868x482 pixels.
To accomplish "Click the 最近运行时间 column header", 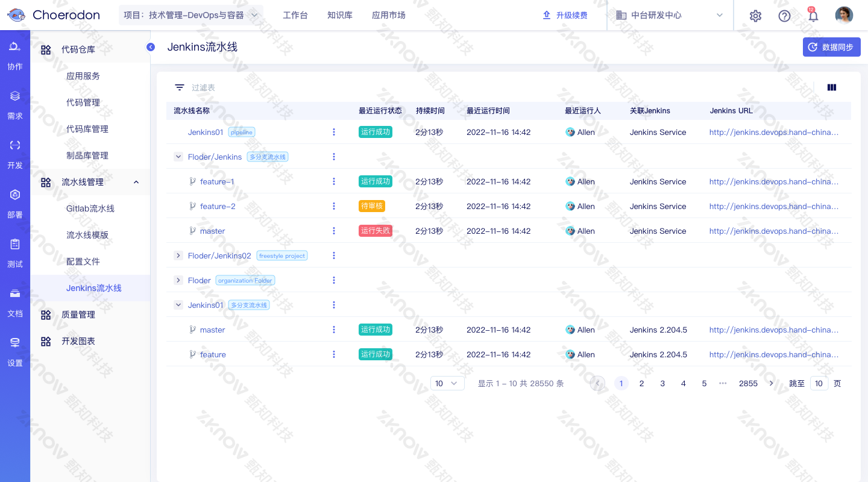I will tap(488, 111).
